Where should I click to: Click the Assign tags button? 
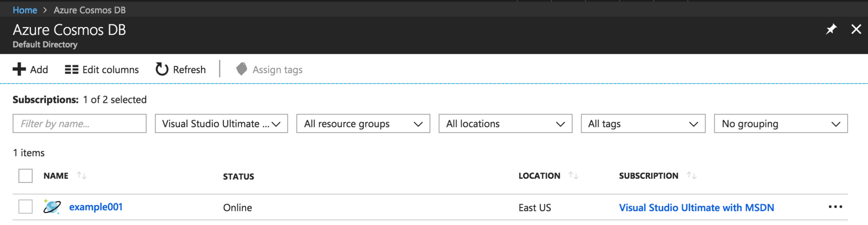(x=269, y=70)
